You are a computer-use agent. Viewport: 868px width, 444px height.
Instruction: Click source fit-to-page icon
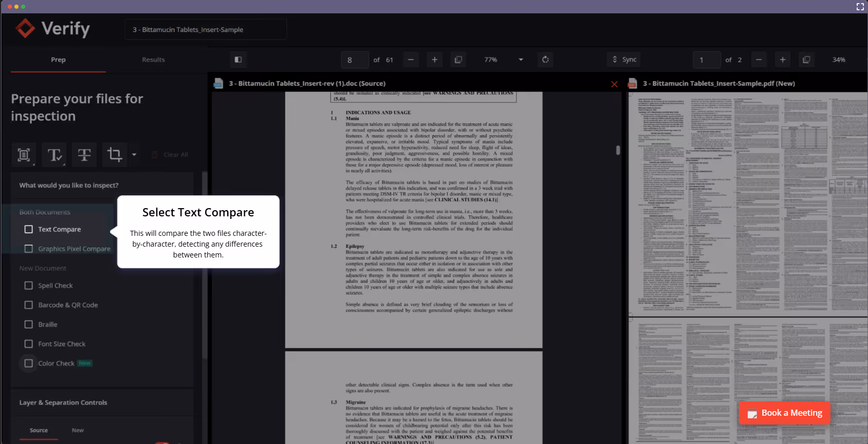click(x=458, y=60)
